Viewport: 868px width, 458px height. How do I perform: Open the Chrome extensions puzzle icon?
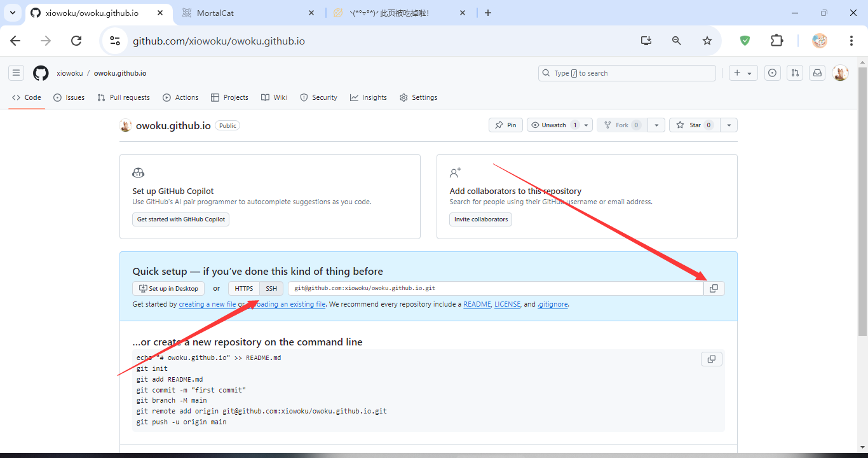click(776, 41)
